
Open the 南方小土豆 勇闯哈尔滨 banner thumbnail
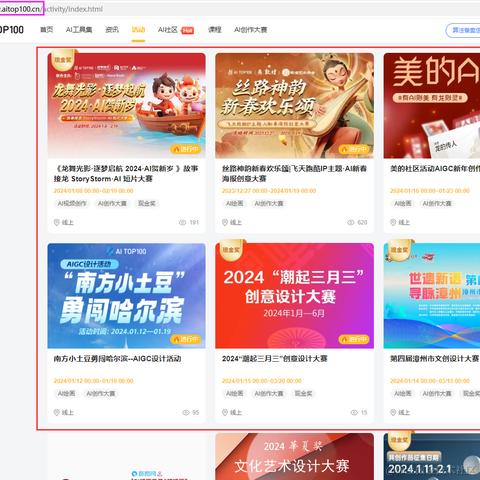126,296
